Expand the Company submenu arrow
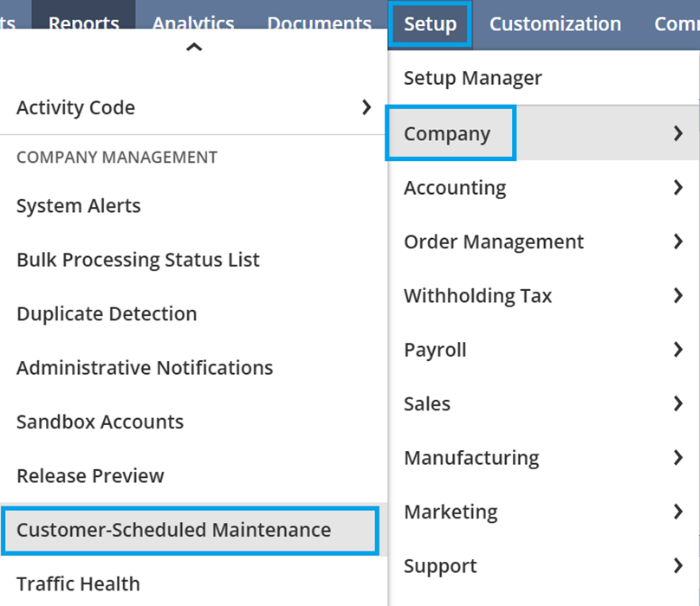 tap(678, 133)
